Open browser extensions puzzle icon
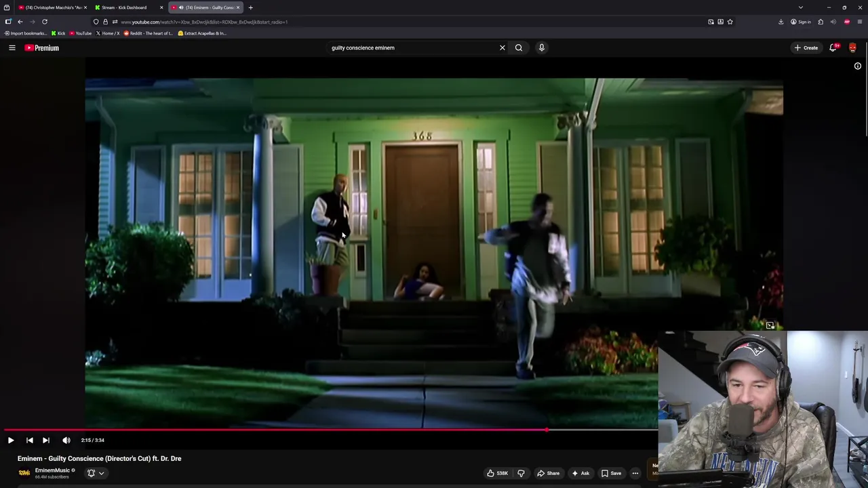 point(821,22)
